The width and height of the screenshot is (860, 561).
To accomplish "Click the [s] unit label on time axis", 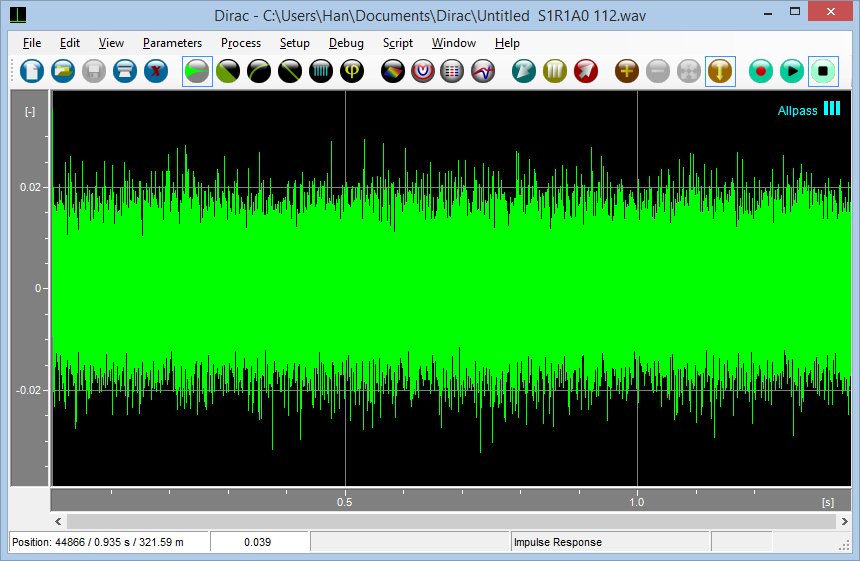I will coord(828,503).
